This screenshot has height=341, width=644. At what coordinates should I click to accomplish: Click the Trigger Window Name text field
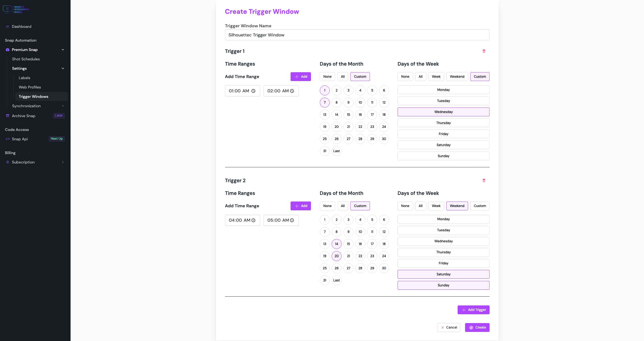(357, 35)
